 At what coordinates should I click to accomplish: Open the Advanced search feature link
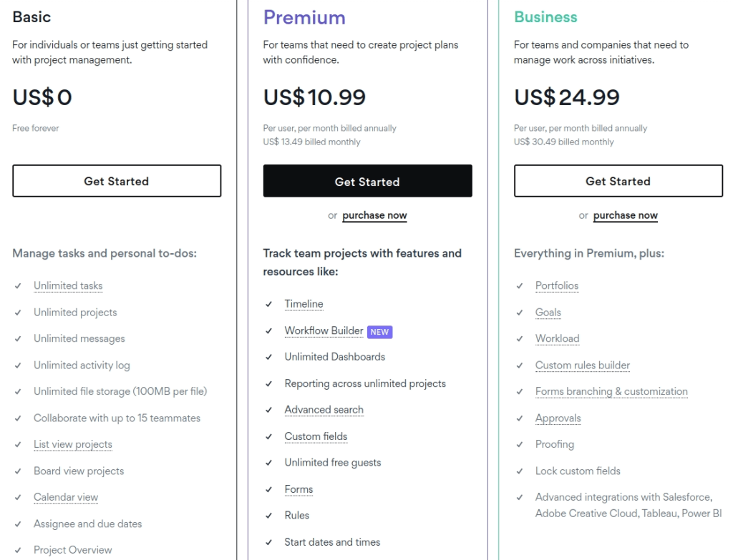click(x=324, y=410)
